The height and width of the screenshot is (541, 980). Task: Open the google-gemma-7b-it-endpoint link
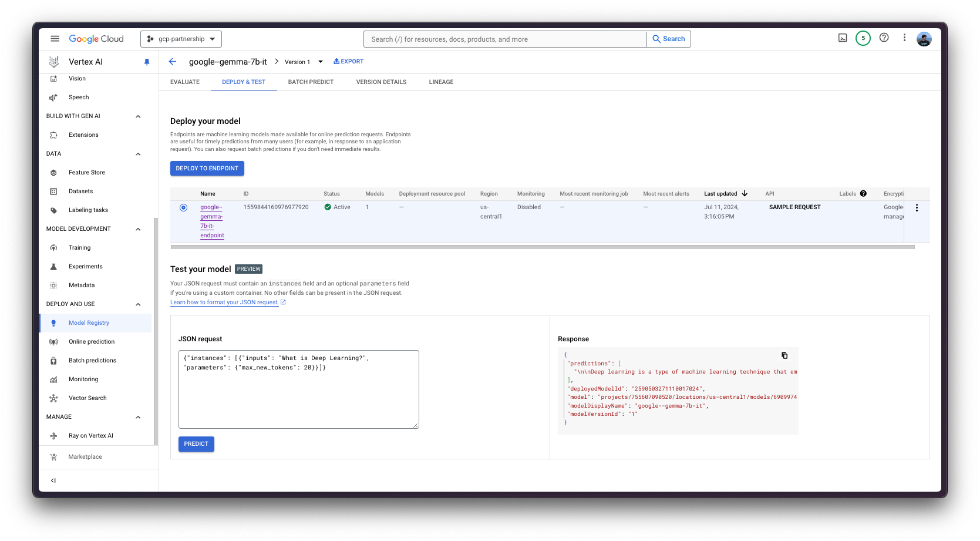211,221
